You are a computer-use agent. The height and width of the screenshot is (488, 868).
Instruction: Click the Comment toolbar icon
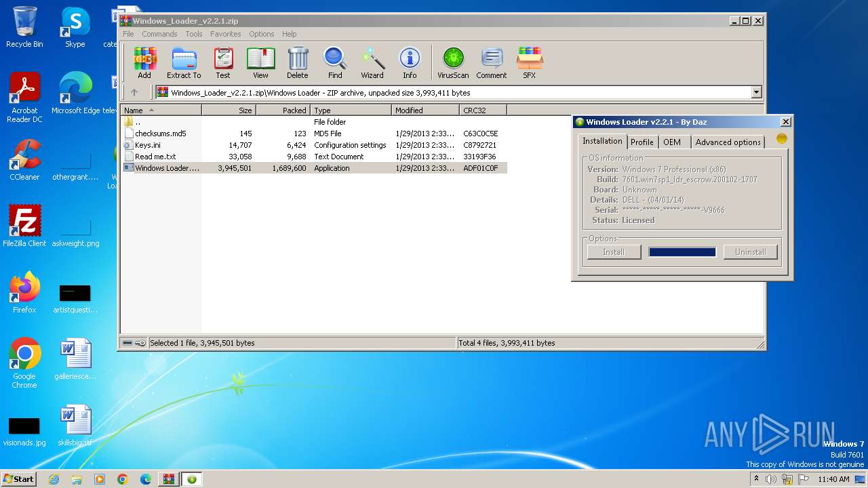click(x=492, y=63)
